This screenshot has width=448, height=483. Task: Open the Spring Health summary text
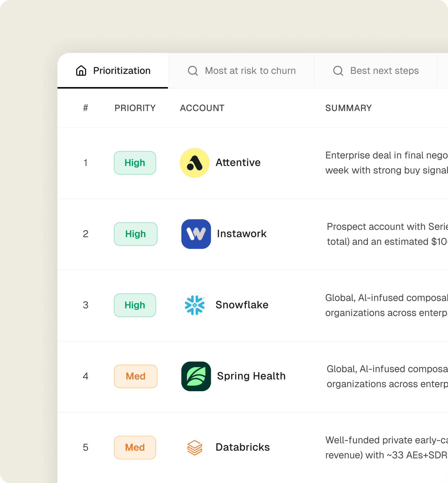pos(387,376)
